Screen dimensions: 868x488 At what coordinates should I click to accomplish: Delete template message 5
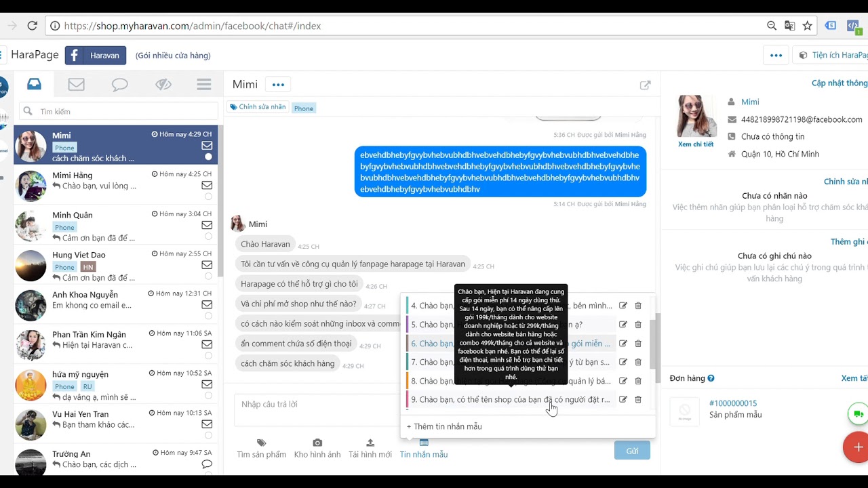click(x=638, y=325)
